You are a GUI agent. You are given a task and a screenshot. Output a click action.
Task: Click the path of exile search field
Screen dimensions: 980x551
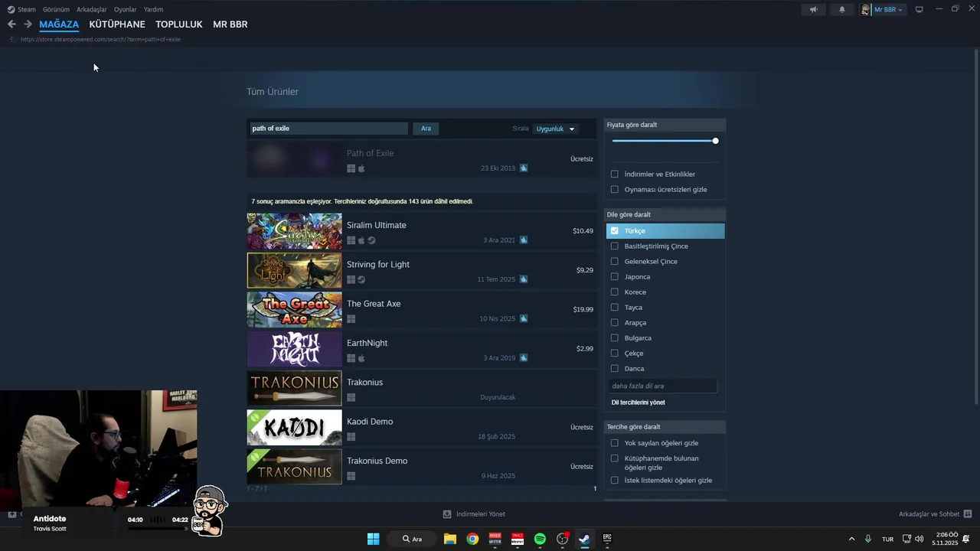329,129
